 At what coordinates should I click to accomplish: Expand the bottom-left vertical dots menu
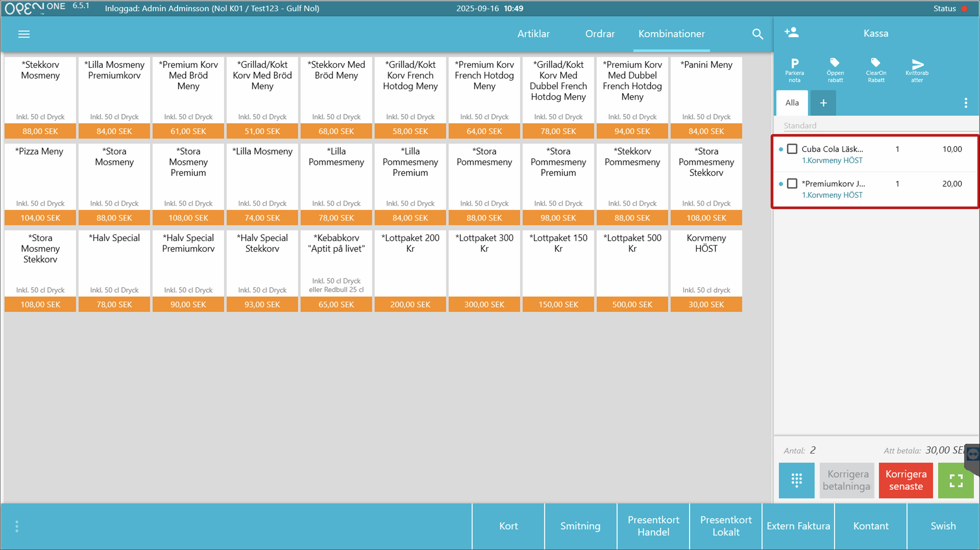tap(17, 526)
